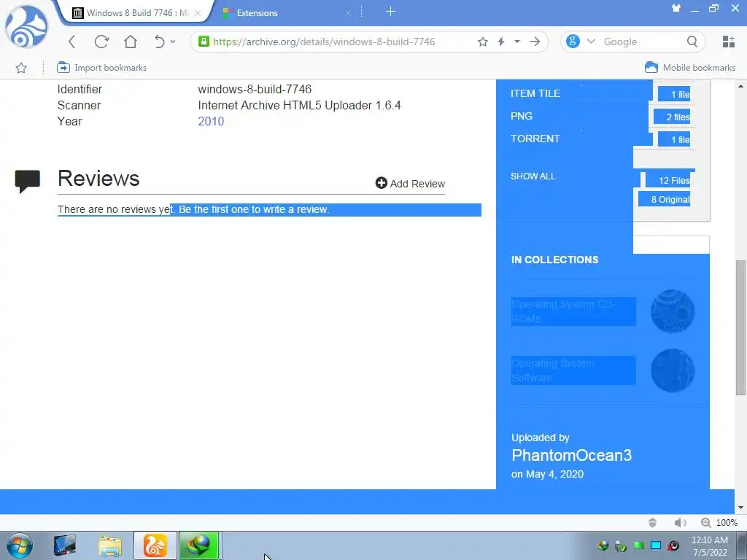Open the browser apps grid menu
Image resolution: width=747 pixels, height=560 pixels.
pyautogui.click(x=729, y=42)
